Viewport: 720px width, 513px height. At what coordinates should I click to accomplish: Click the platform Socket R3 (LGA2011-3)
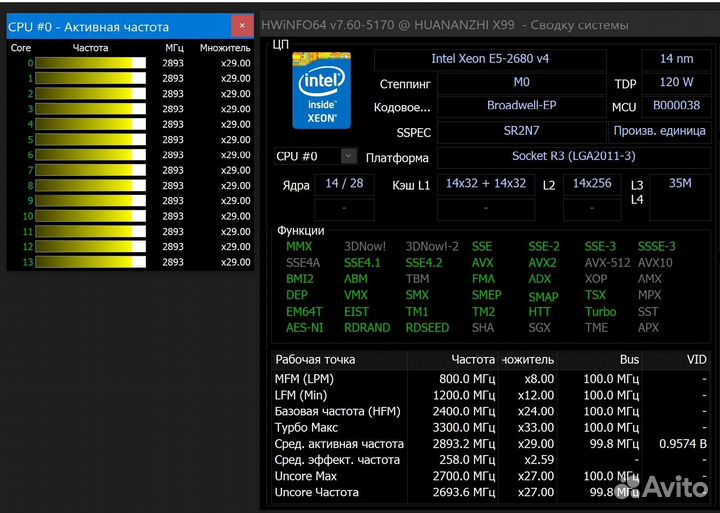(574, 157)
